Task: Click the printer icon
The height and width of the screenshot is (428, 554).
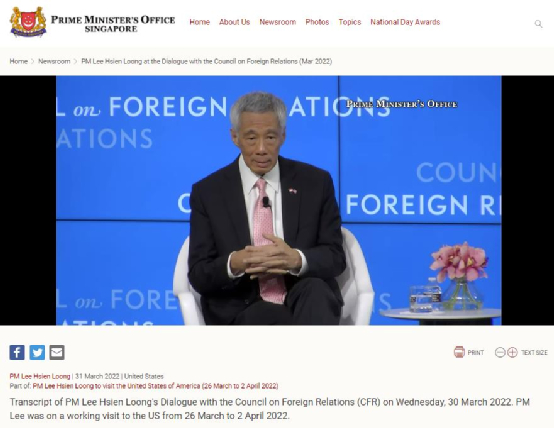Action: (x=459, y=352)
